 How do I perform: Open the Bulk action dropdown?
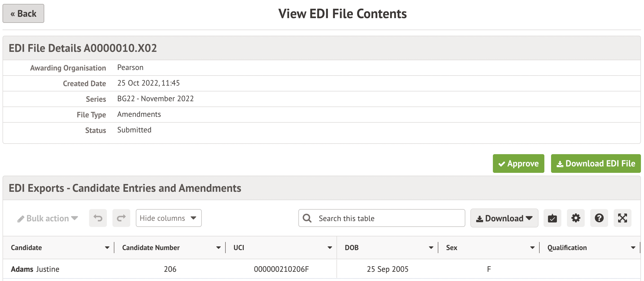(x=48, y=218)
